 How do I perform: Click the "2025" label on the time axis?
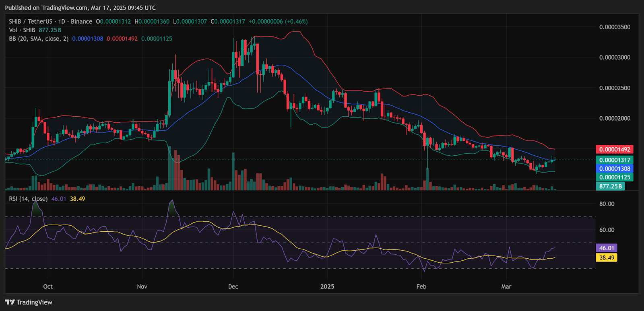(327, 286)
